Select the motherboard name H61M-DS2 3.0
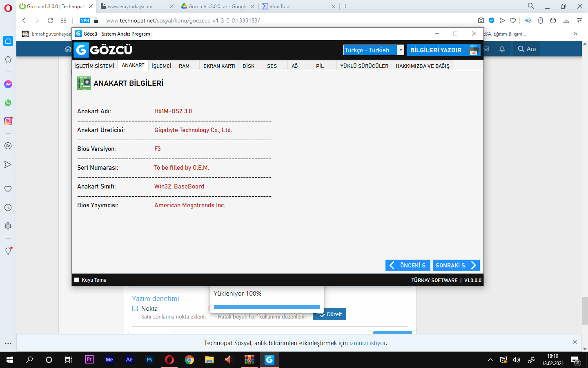This screenshot has height=368, width=588. 173,111
